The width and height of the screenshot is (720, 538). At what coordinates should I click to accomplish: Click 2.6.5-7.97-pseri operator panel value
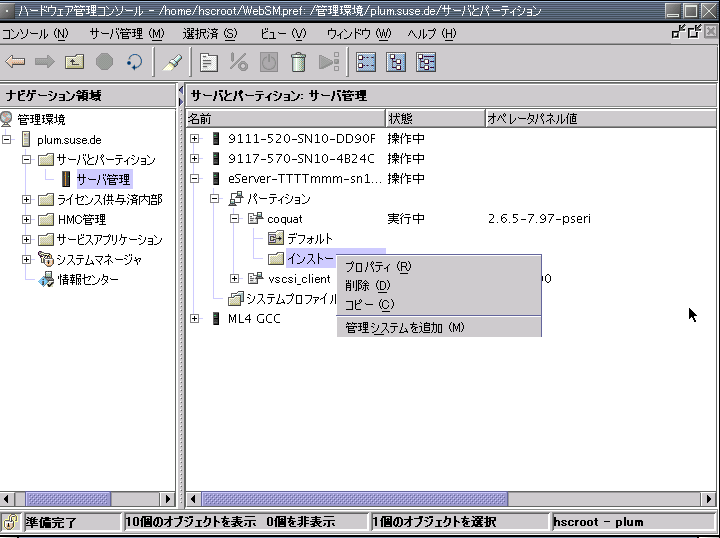[539, 219]
